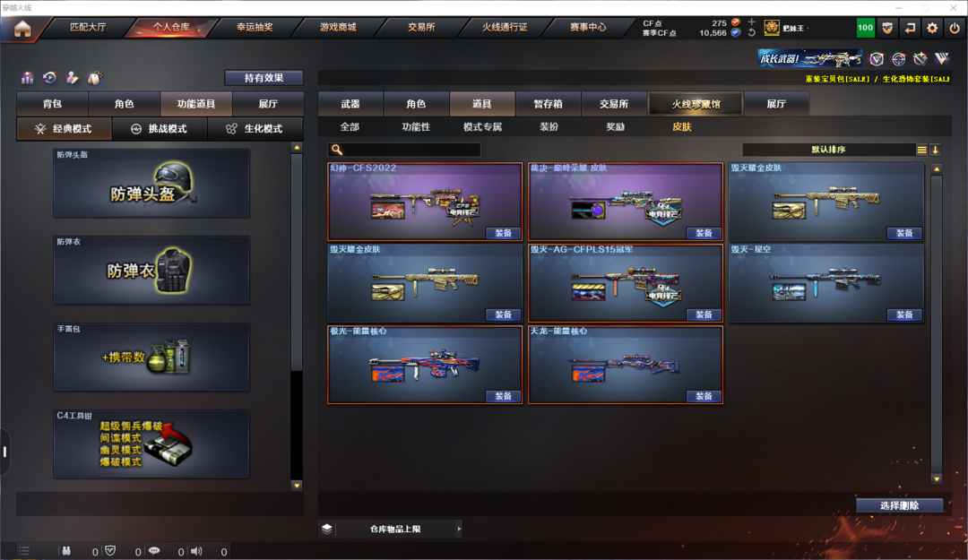Select the C4工具钳 item card
This screenshot has height=560, width=968.
[x=151, y=444]
